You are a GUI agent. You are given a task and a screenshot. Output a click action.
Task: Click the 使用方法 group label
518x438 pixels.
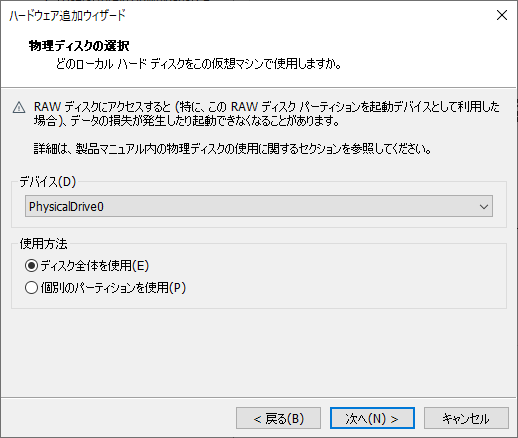[43, 244]
